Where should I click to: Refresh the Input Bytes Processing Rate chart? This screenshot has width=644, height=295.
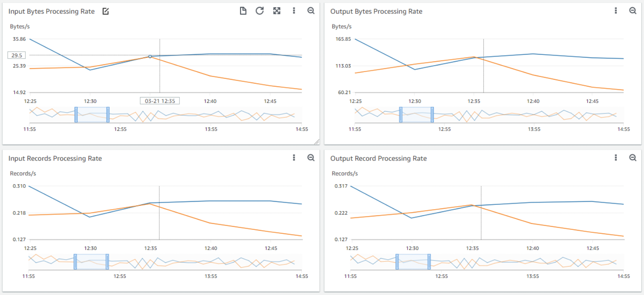pyautogui.click(x=259, y=10)
